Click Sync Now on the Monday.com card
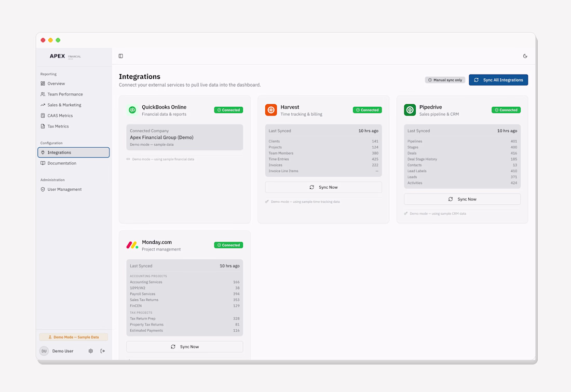The height and width of the screenshot is (392, 571). (x=185, y=347)
